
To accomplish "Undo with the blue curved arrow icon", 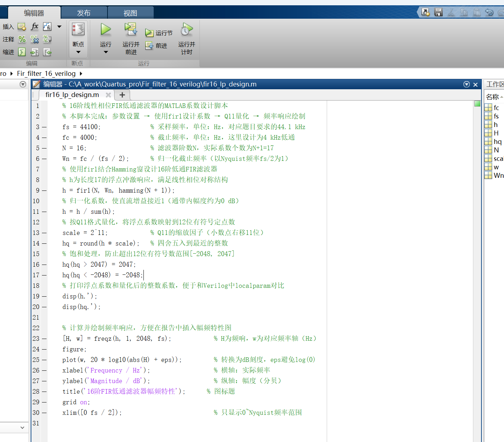I will (489, 12).
